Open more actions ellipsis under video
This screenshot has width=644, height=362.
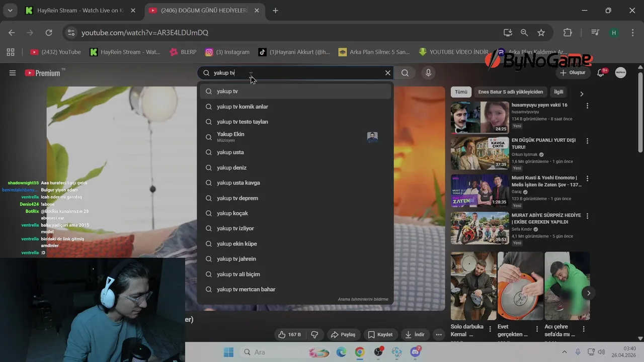tap(439, 334)
